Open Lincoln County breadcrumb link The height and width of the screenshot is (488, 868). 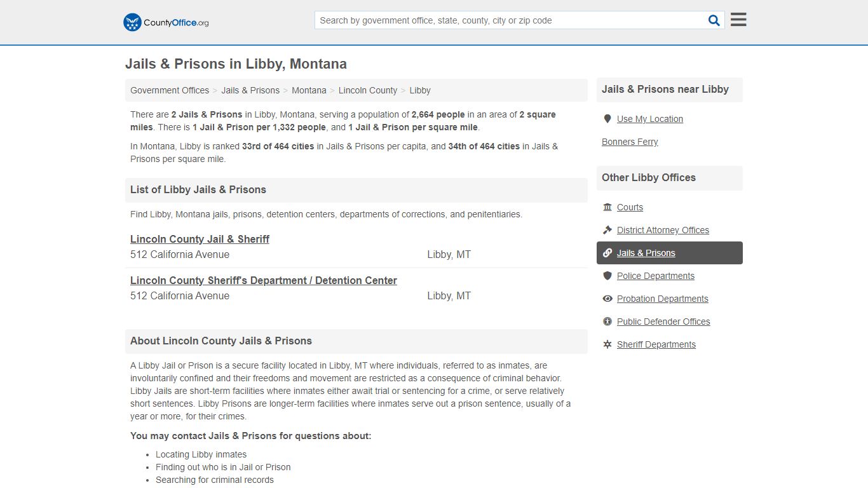click(368, 90)
